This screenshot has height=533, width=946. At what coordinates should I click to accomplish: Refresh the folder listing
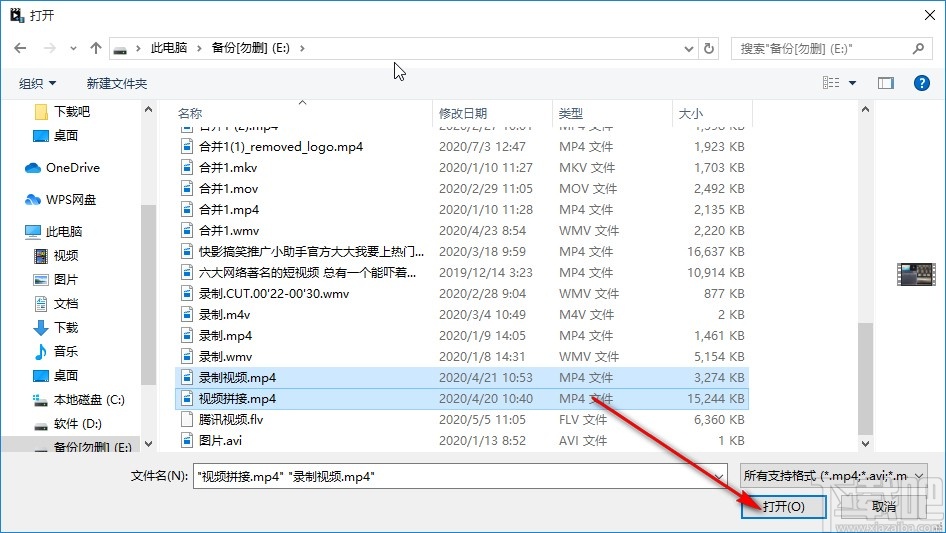[710, 48]
